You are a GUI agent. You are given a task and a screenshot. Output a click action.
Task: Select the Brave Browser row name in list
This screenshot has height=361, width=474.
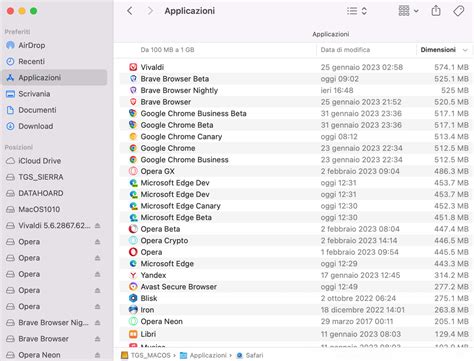(166, 102)
